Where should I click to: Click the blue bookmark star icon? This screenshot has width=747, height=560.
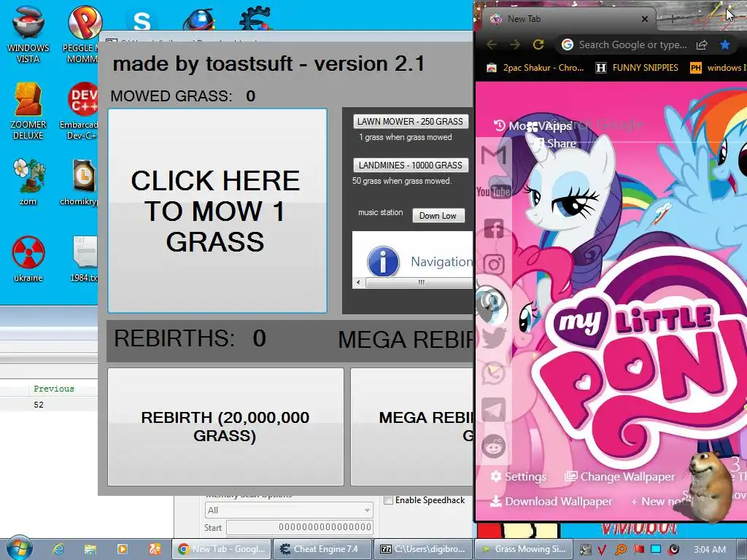pos(724,44)
